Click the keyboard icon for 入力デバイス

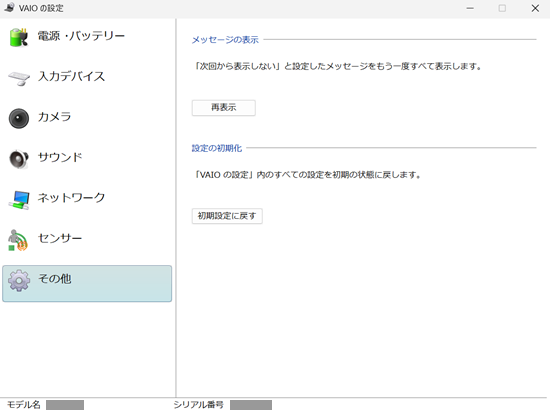[19, 78]
